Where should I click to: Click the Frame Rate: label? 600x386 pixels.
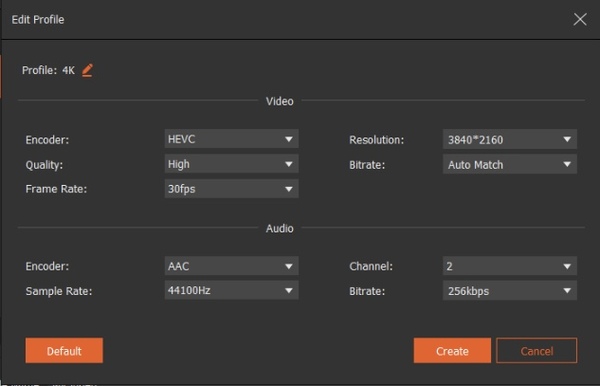(56, 189)
